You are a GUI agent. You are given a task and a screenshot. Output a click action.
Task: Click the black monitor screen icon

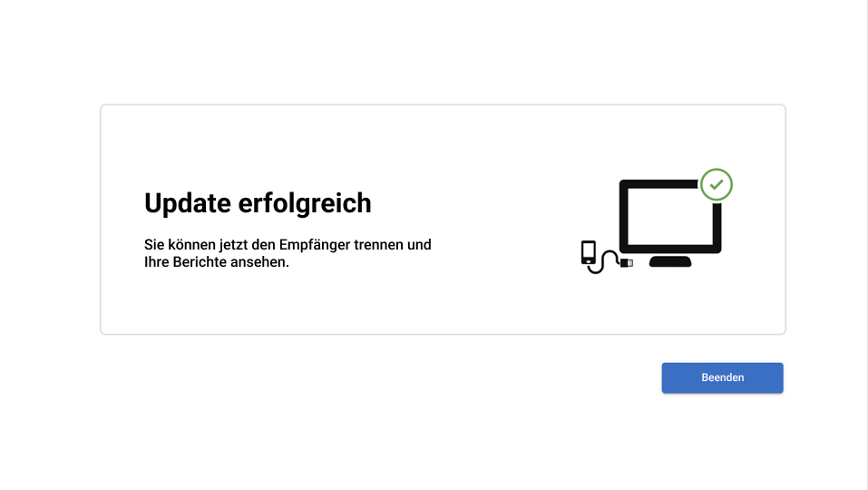pos(670,217)
